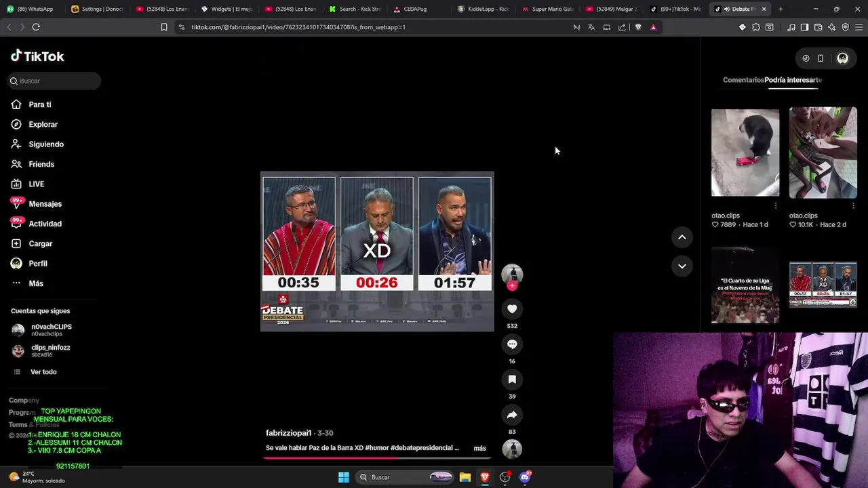Switch to the Podría interesarte tab
This screenshot has height=488, width=868.
pos(793,80)
